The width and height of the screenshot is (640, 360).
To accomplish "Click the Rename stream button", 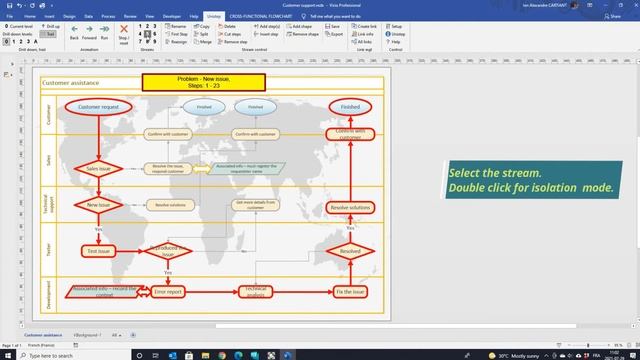I will point(176,26).
